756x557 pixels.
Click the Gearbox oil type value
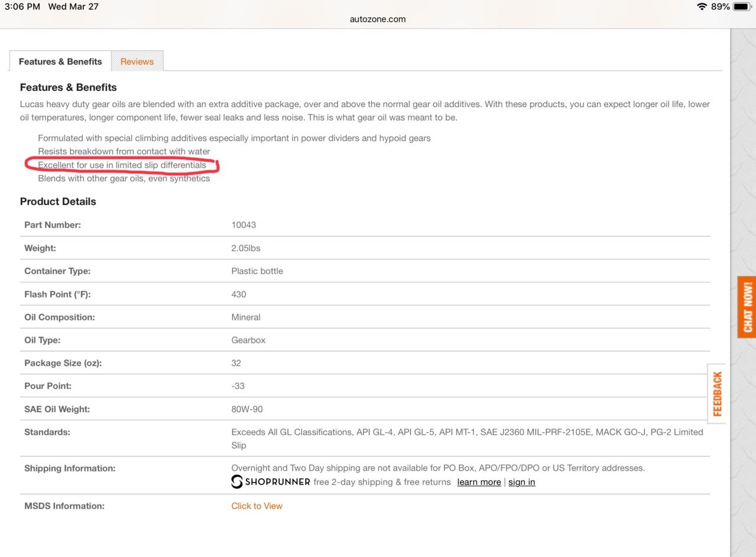249,341
